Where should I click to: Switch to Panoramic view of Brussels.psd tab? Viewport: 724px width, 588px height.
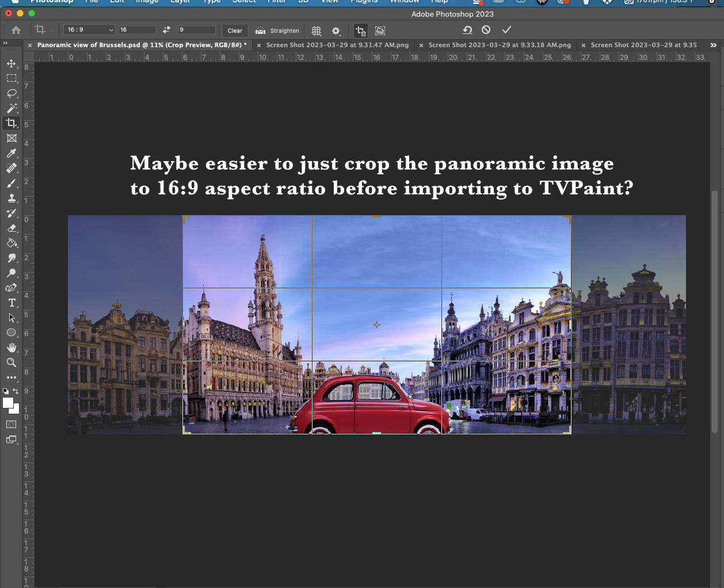[x=142, y=45]
